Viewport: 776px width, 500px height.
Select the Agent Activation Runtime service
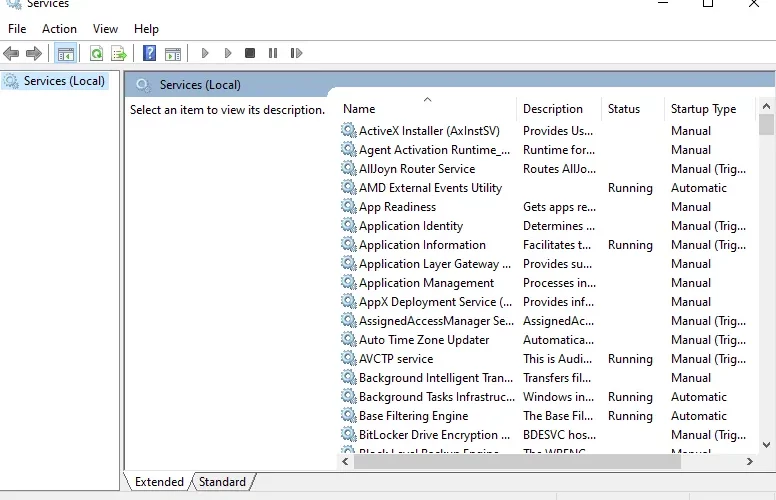pyautogui.click(x=435, y=150)
